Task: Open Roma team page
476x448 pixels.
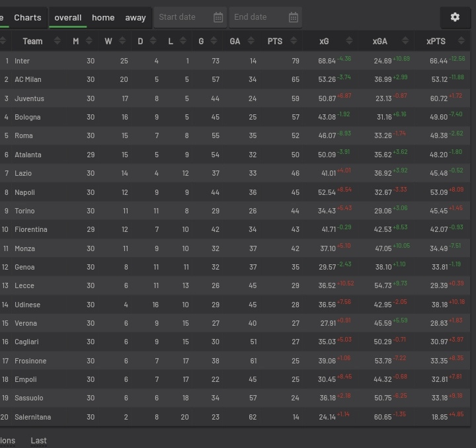Action: click(24, 135)
